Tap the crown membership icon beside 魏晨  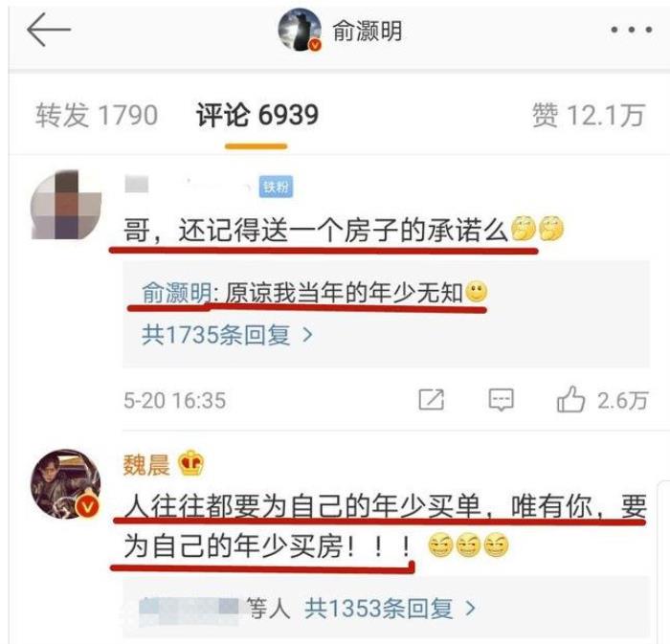(x=190, y=463)
